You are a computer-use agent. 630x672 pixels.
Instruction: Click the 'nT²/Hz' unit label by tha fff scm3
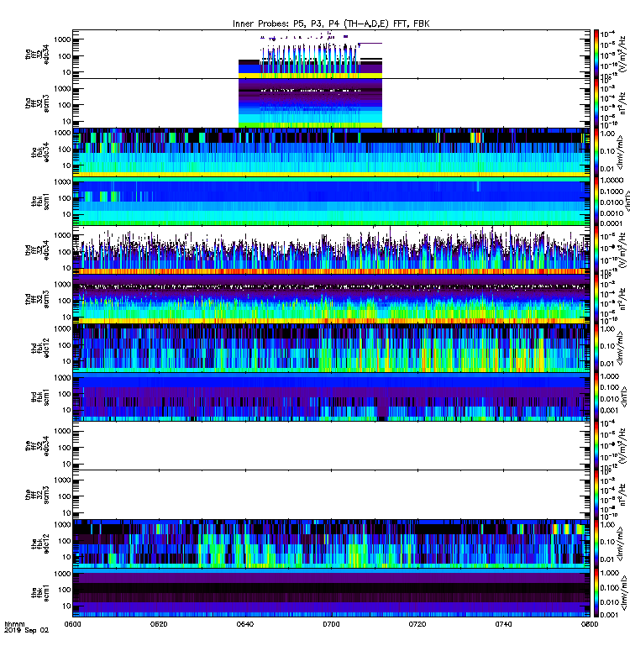click(x=622, y=103)
